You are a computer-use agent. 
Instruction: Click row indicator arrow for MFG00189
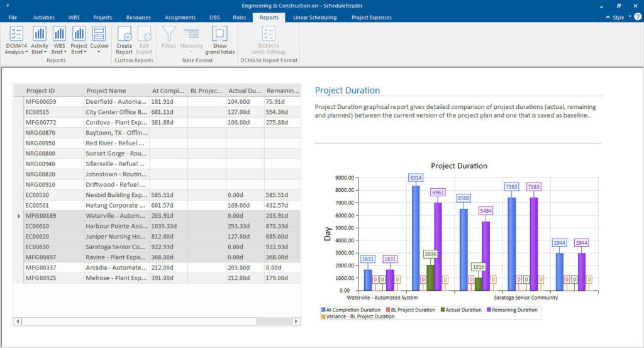(x=18, y=216)
